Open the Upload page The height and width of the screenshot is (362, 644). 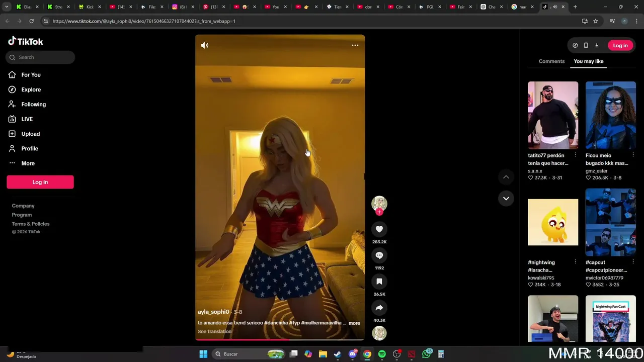pyautogui.click(x=30, y=134)
